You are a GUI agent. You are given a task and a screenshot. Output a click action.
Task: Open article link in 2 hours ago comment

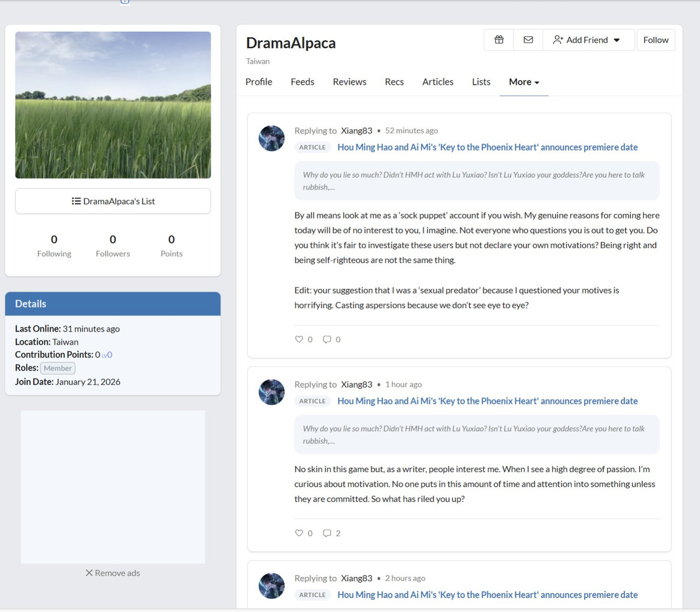tap(487, 594)
